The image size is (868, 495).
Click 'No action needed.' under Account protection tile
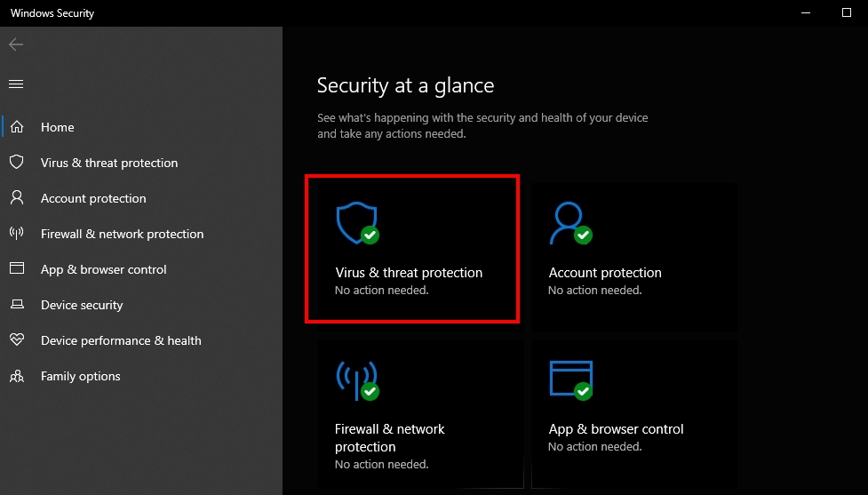pos(595,290)
